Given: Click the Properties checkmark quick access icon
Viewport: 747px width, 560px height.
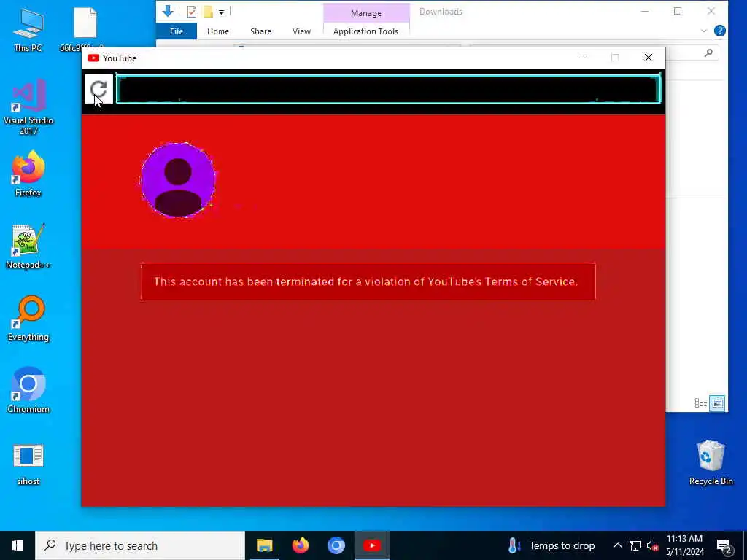Looking at the screenshot, I should (192, 12).
